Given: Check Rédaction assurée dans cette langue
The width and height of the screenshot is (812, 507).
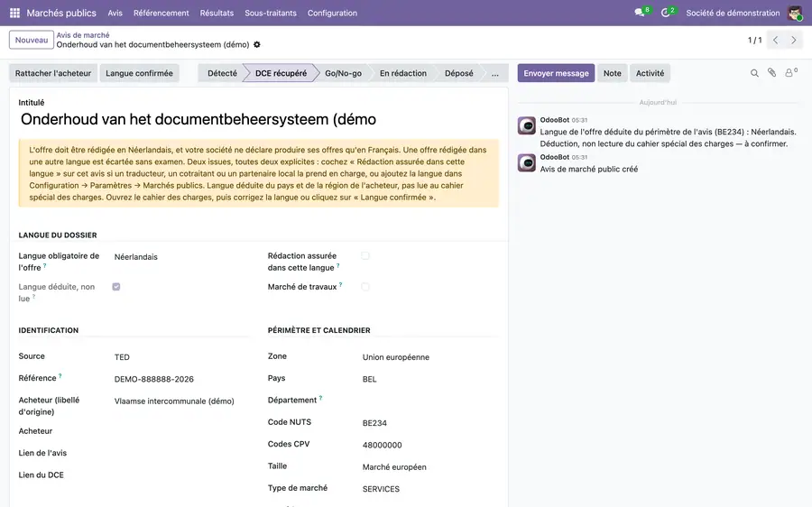Looking at the screenshot, I should (x=365, y=256).
